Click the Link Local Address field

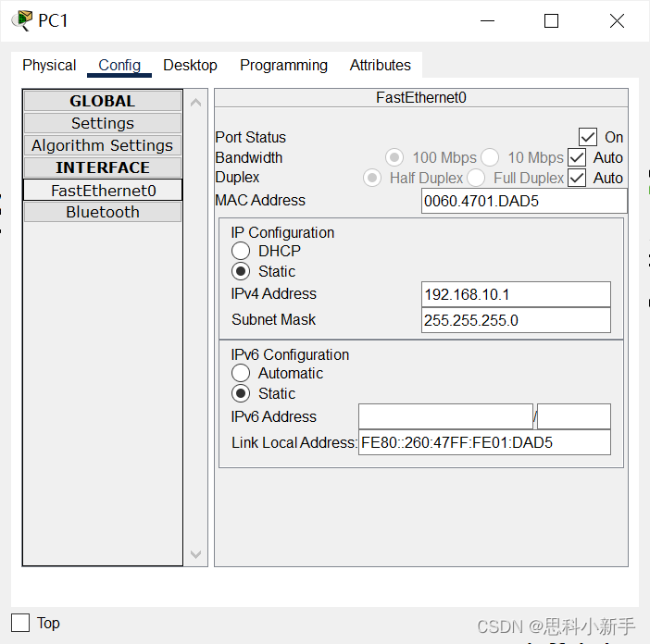484,442
